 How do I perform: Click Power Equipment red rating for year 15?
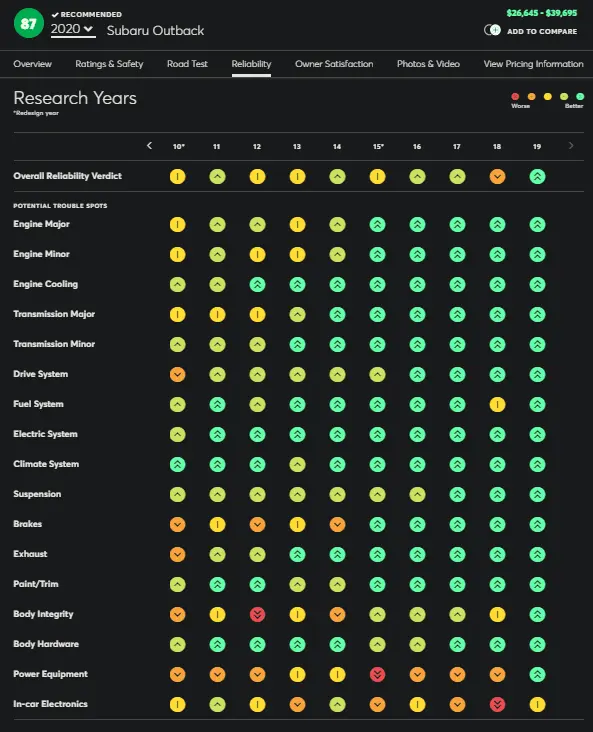point(377,675)
